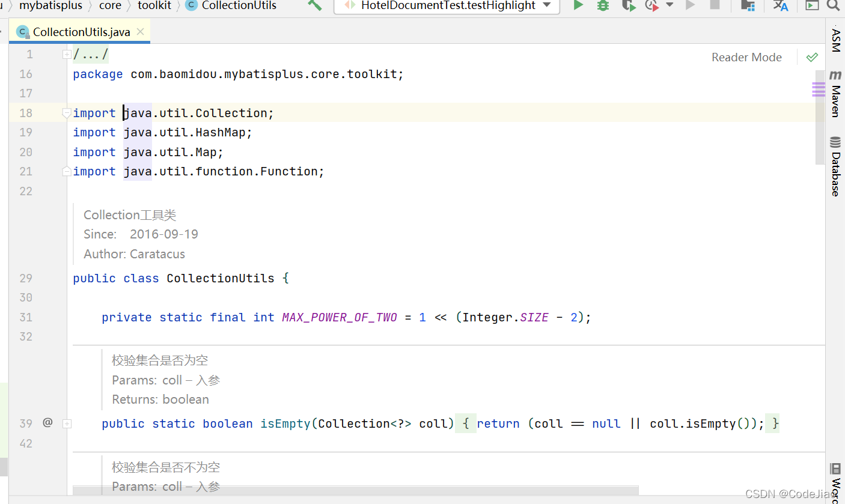
Task: Click the @ gutter icon on line 39
Action: [47, 422]
